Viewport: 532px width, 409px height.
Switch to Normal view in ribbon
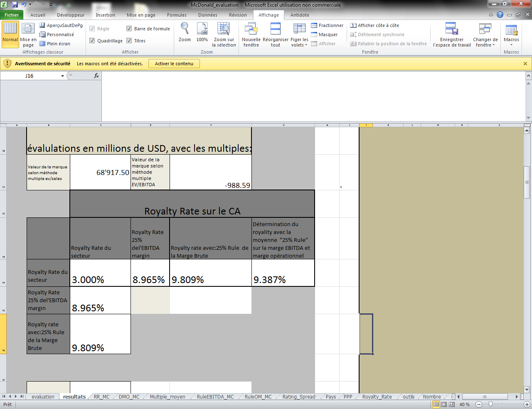[x=10, y=34]
